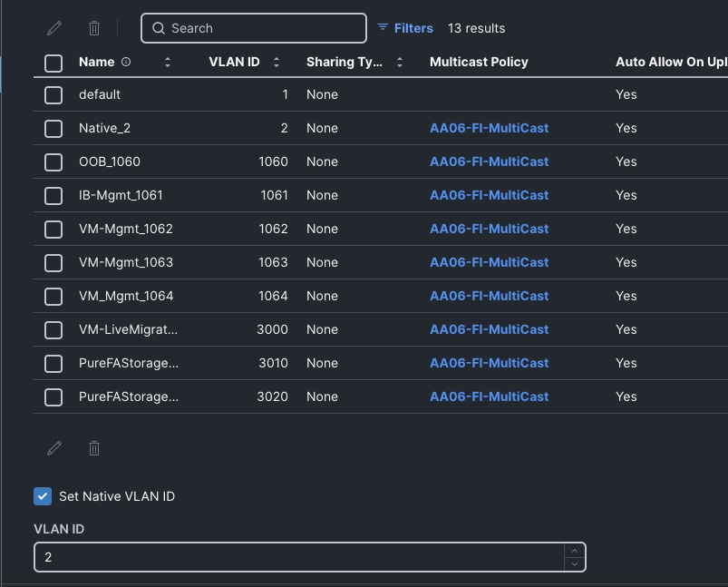Sort the table by the Name column arrows
The image size is (728, 587).
pos(168,62)
